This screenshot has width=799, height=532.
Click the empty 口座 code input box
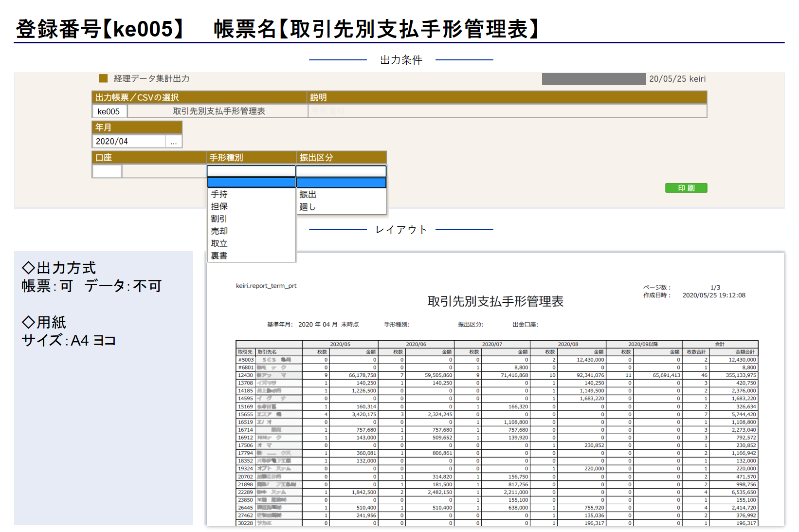click(107, 171)
